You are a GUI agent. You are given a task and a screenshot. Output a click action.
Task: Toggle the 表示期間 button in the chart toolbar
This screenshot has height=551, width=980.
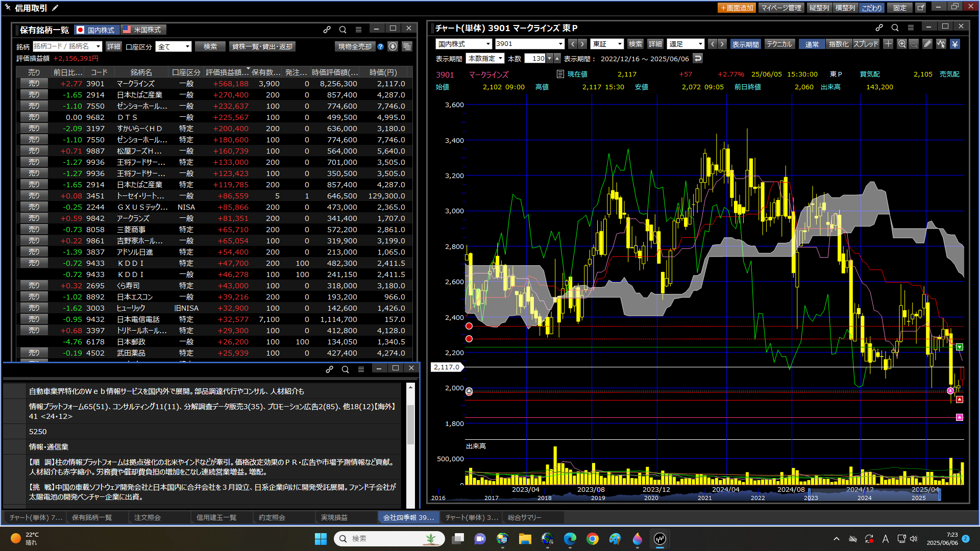pyautogui.click(x=745, y=44)
